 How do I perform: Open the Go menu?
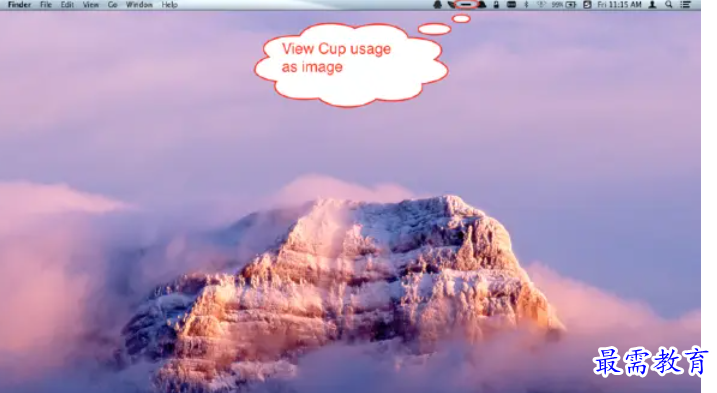click(112, 5)
